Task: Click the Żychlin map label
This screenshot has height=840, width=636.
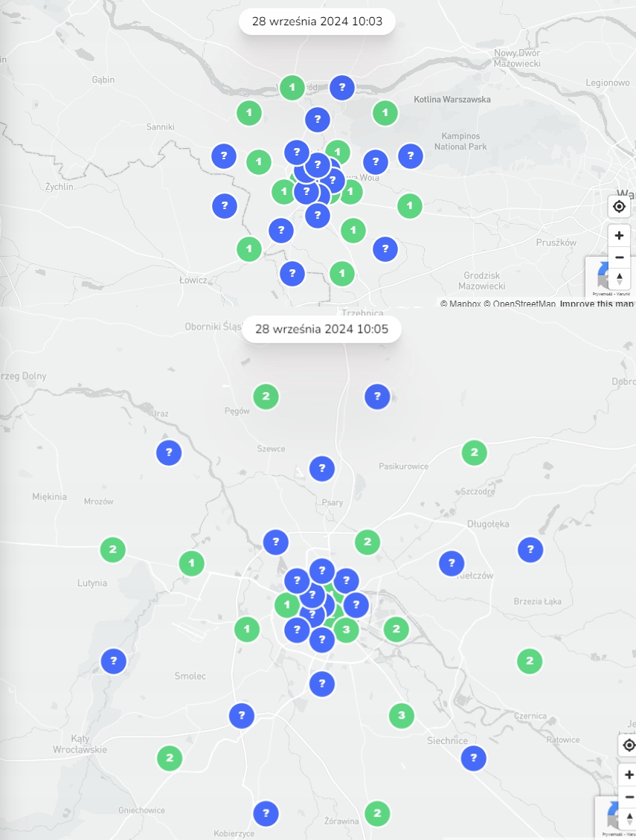Action: pyautogui.click(x=59, y=187)
